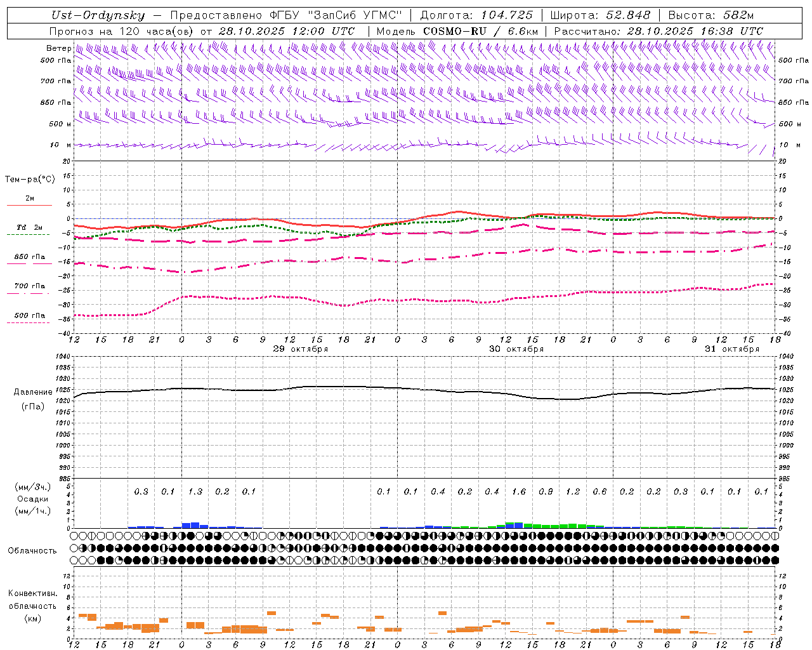Select the 'Широта: 52.848' header text

600,16
